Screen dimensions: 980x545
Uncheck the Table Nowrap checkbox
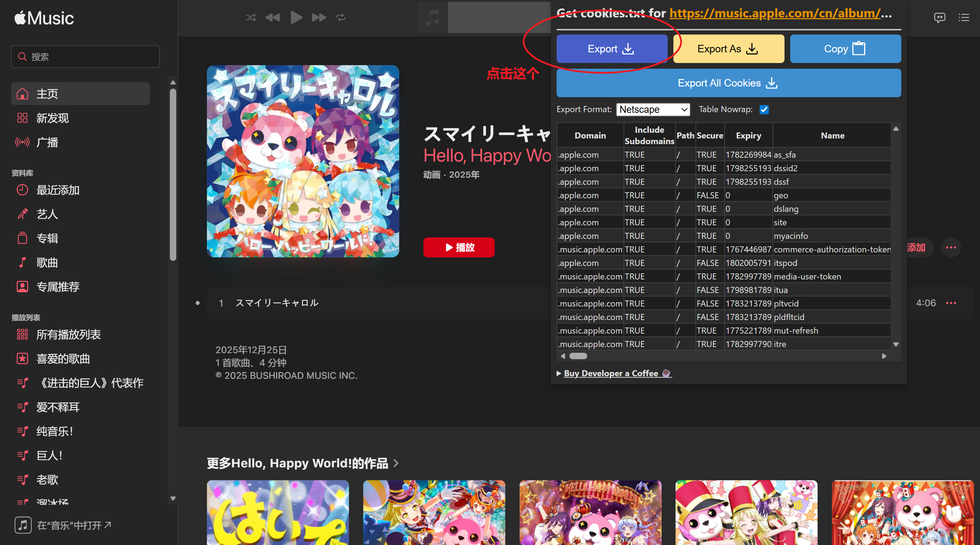coord(764,110)
